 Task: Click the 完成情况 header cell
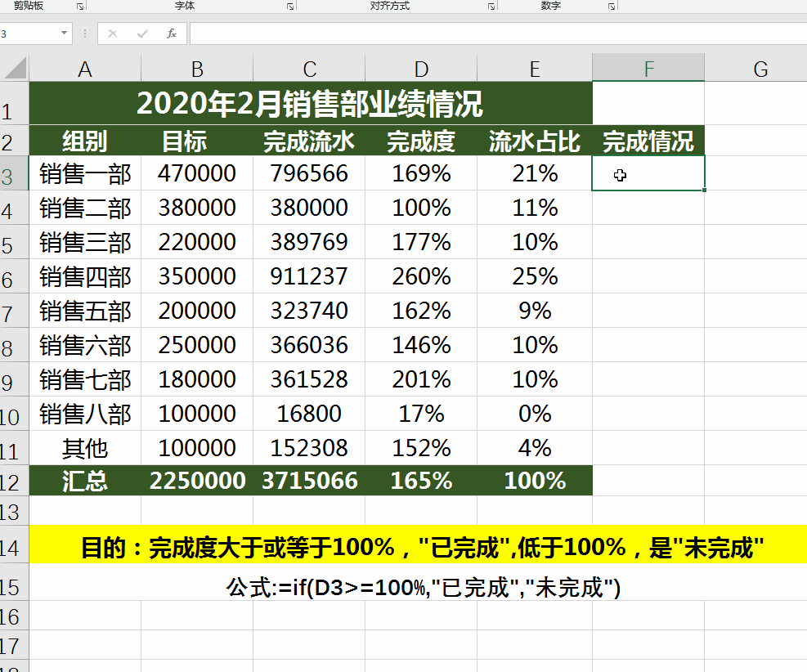(648, 141)
